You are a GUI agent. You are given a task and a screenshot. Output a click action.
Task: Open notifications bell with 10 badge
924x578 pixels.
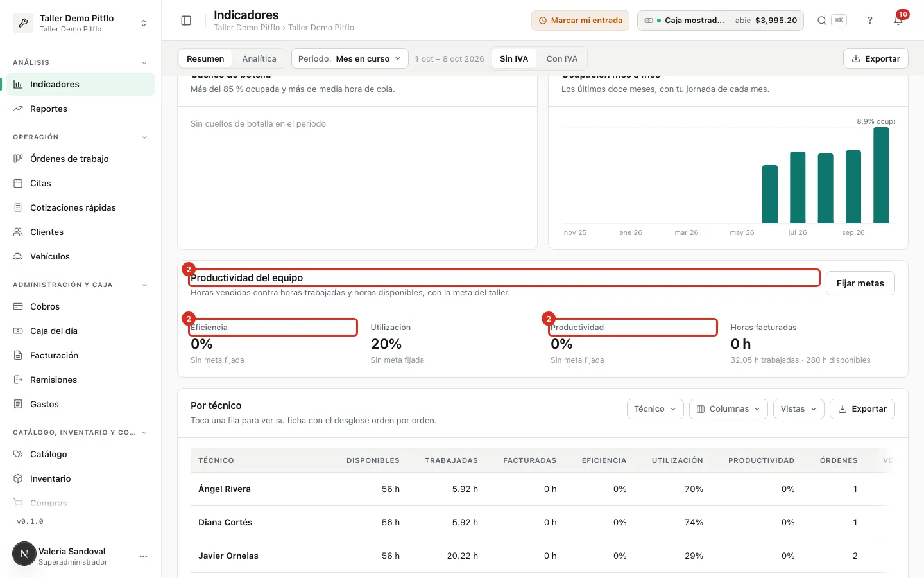[898, 20]
